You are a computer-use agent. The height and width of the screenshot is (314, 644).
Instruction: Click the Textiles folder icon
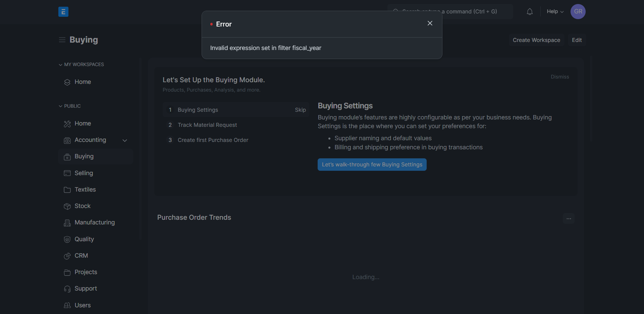[x=67, y=190]
